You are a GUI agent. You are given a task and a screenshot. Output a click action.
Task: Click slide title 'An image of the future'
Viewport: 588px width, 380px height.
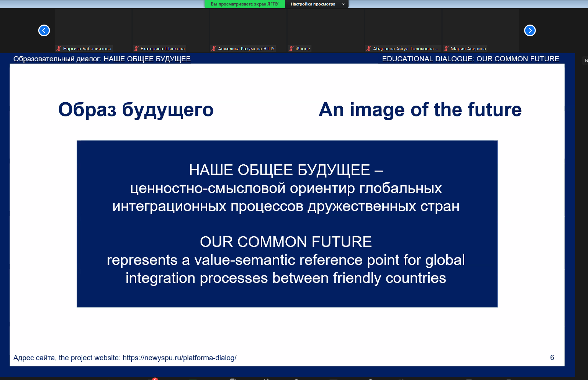(x=420, y=109)
